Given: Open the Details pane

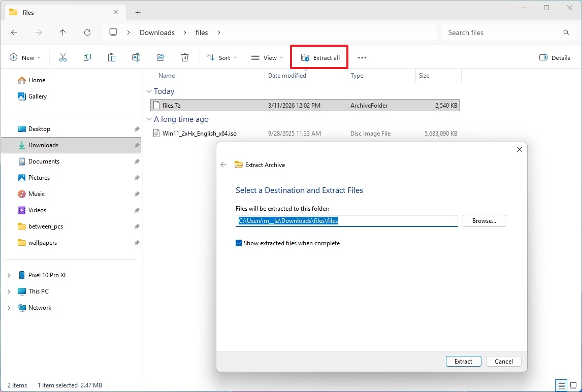Looking at the screenshot, I should [x=555, y=57].
